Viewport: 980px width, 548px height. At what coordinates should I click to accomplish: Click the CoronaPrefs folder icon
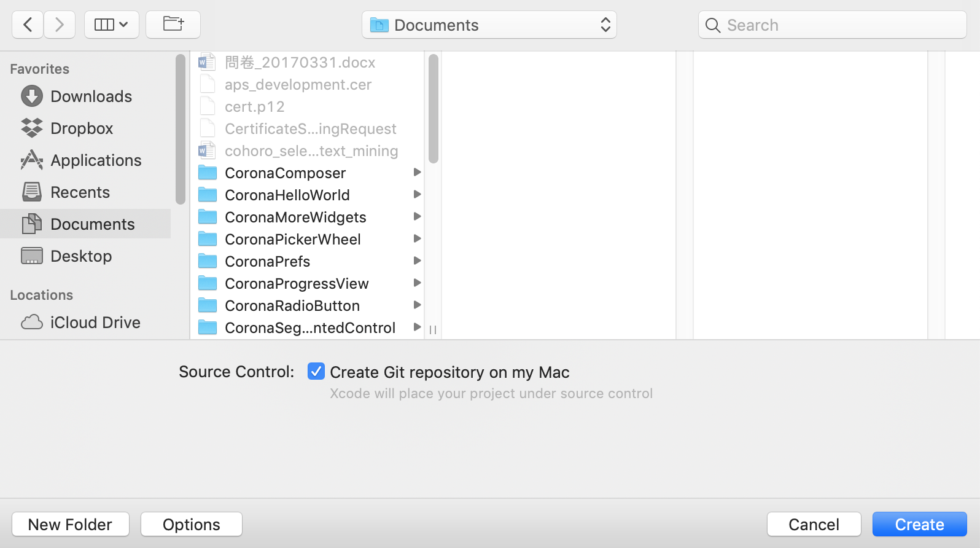coord(208,261)
